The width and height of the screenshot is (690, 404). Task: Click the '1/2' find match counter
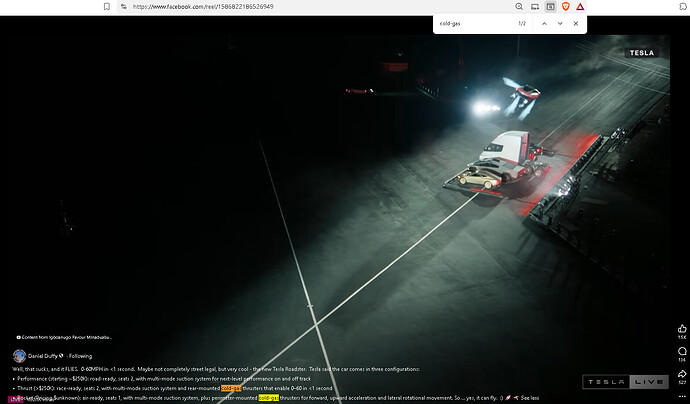[x=522, y=23]
